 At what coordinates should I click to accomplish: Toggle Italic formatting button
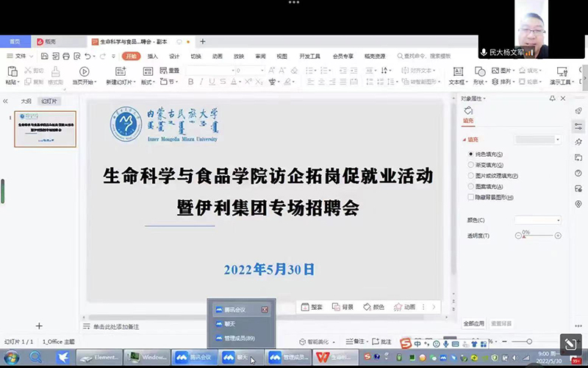(201, 82)
